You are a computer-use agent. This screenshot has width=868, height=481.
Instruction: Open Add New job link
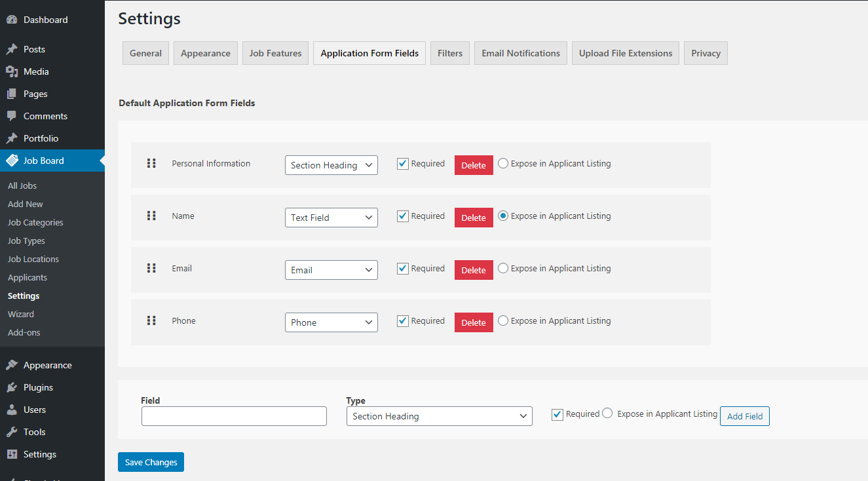tap(26, 204)
